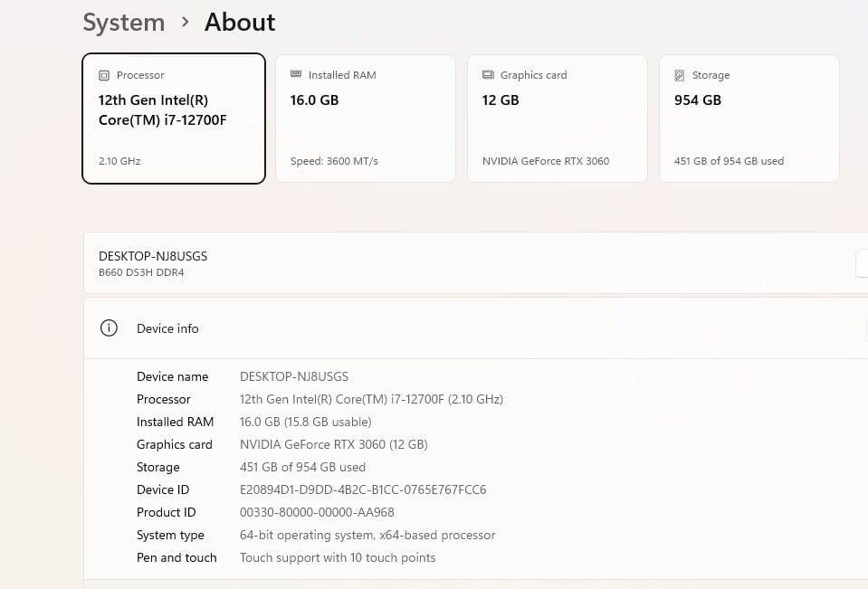
Task: Click the Storage disk icon
Action: click(x=679, y=75)
